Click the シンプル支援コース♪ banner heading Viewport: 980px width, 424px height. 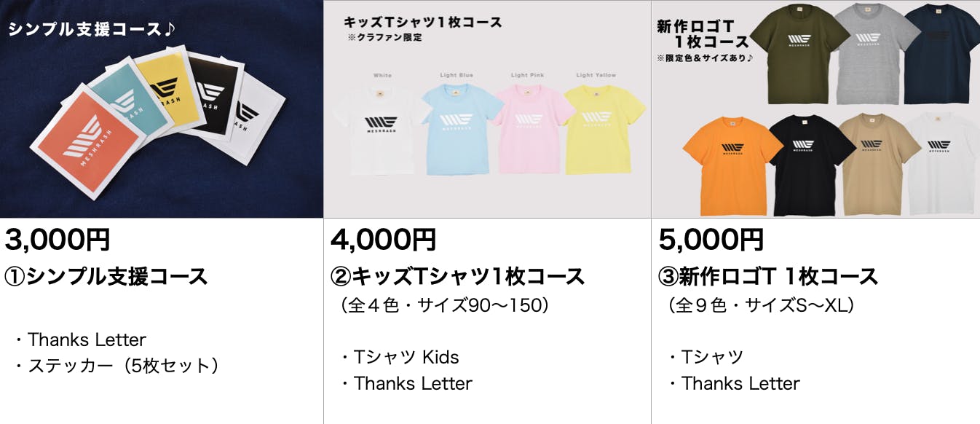[92, 30]
